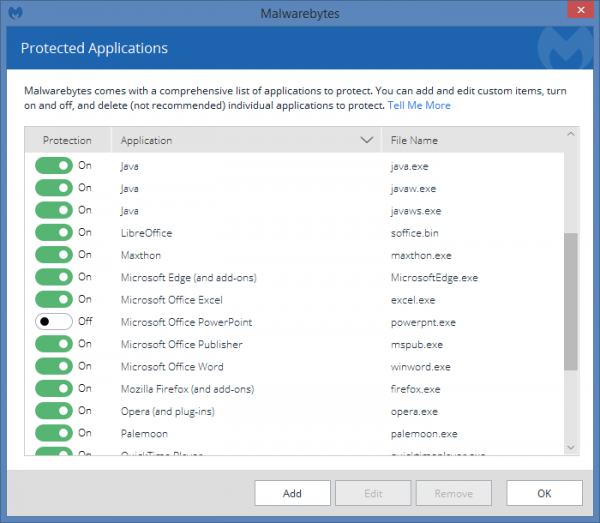This screenshot has width=600, height=523.
Task: Open the Tell Me More link
Action: click(x=419, y=106)
